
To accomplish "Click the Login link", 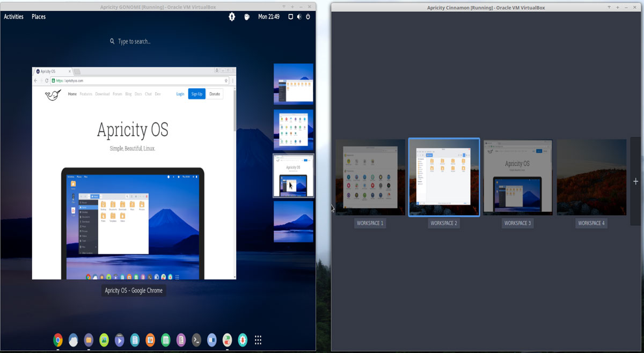I will (x=180, y=94).
